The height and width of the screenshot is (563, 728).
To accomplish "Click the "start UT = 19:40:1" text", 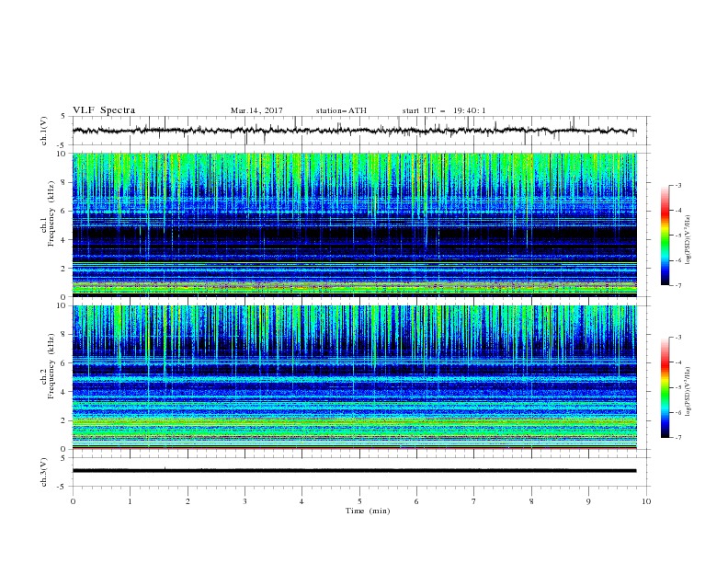I will 444,110.
